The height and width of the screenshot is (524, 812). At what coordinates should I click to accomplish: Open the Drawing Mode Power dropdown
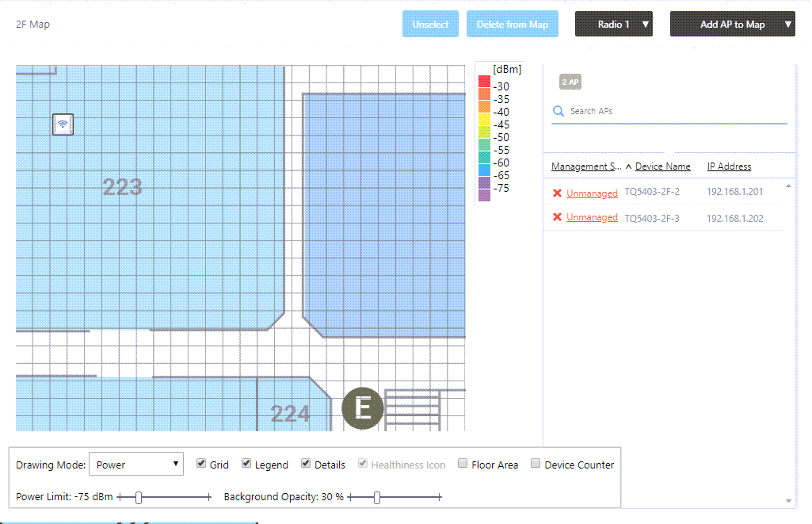point(136,465)
